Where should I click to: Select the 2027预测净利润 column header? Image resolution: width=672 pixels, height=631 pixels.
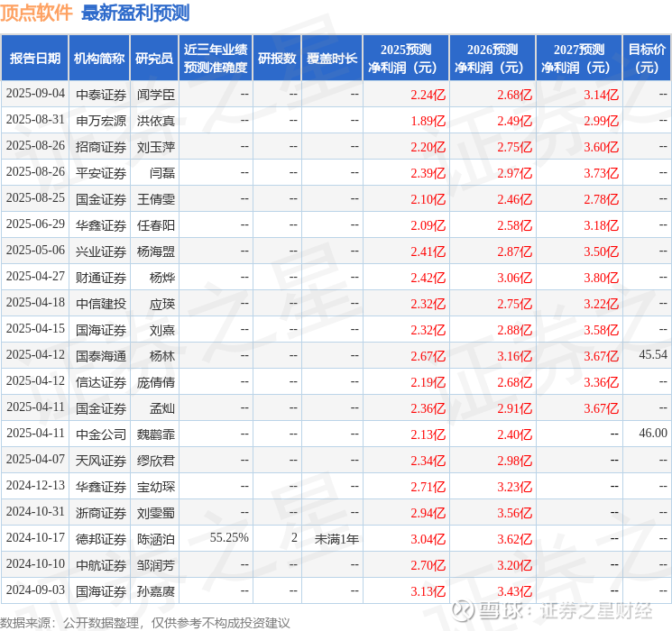[579, 58]
